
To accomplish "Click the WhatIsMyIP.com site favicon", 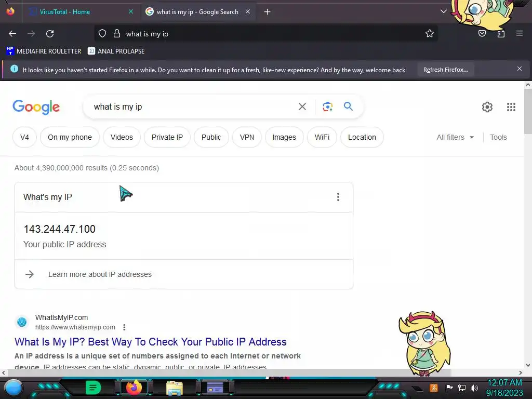I will click(x=22, y=322).
